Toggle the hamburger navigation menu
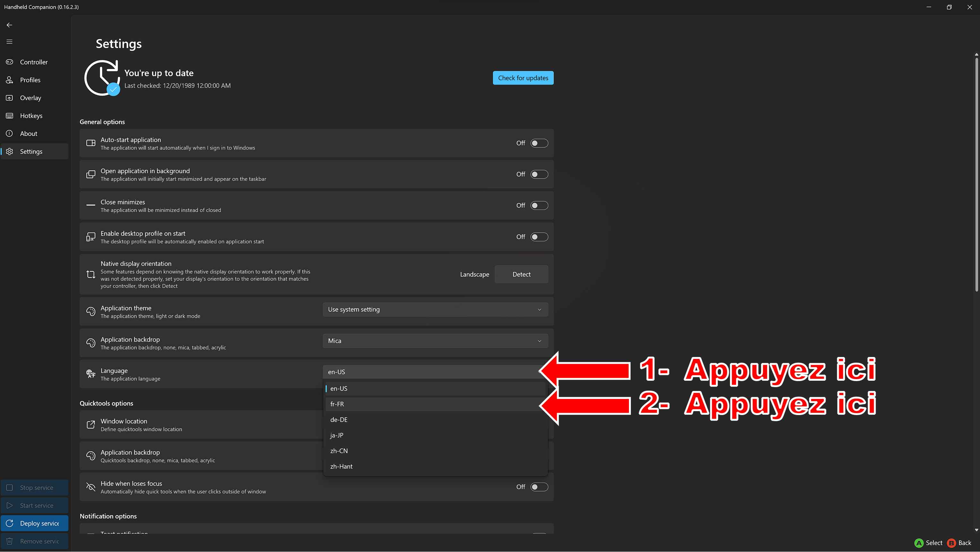 [10, 42]
